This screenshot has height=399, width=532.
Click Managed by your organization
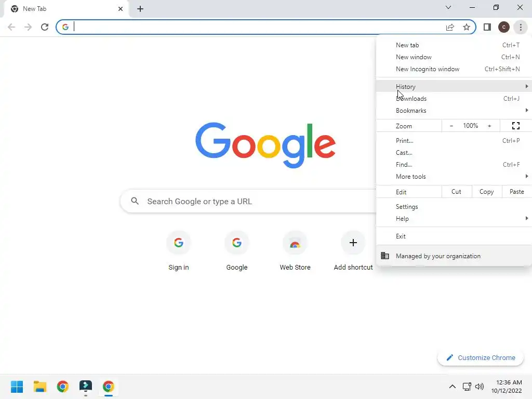click(x=454, y=256)
